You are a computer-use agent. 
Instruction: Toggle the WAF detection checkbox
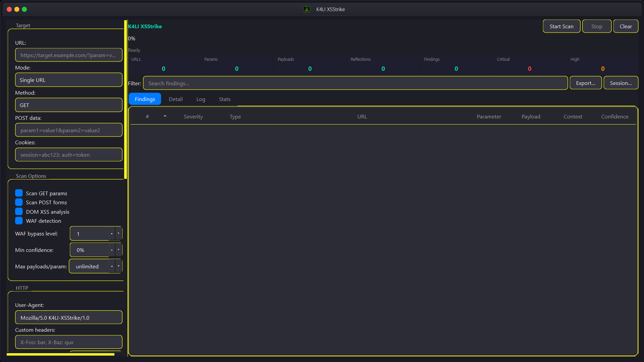tap(19, 221)
